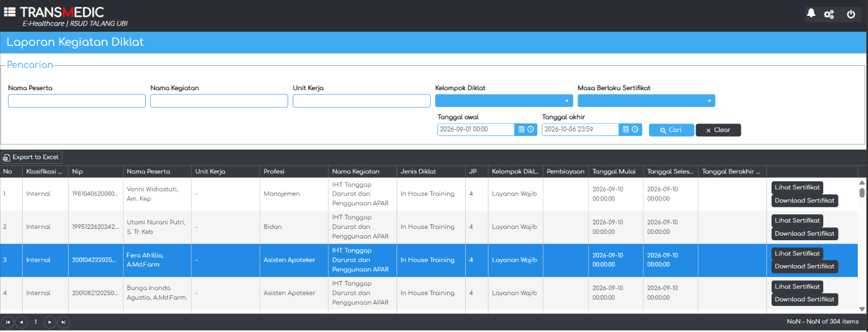Viewport: 868px width, 332px height.
Task: Click the Tanggal awal date field
Action: [476, 130]
